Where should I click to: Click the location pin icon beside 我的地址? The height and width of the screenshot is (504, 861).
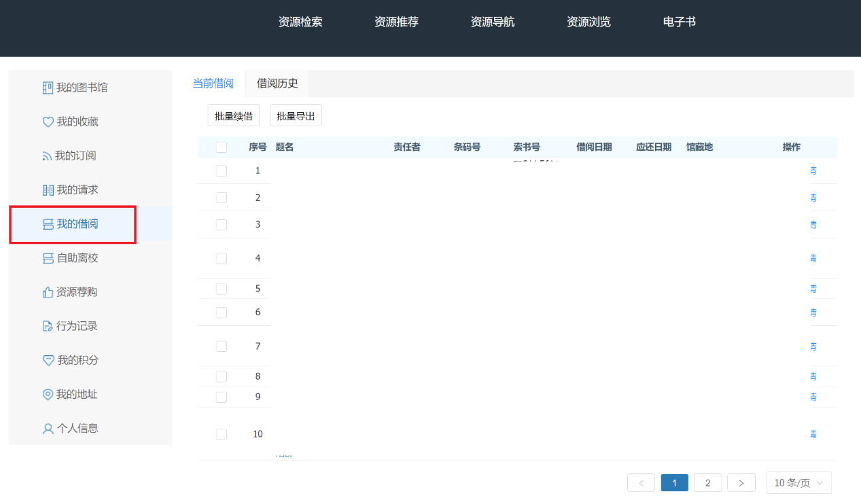point(48,395)
